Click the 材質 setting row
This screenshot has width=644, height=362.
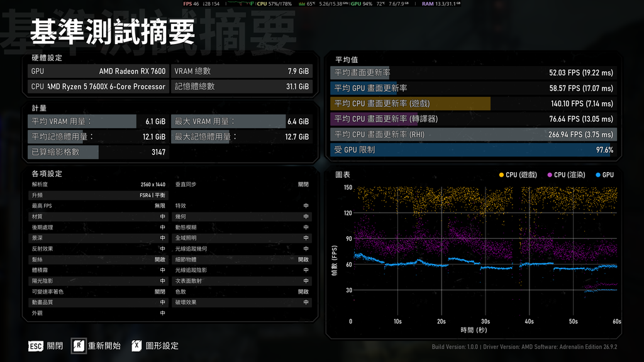click(98, 217)
